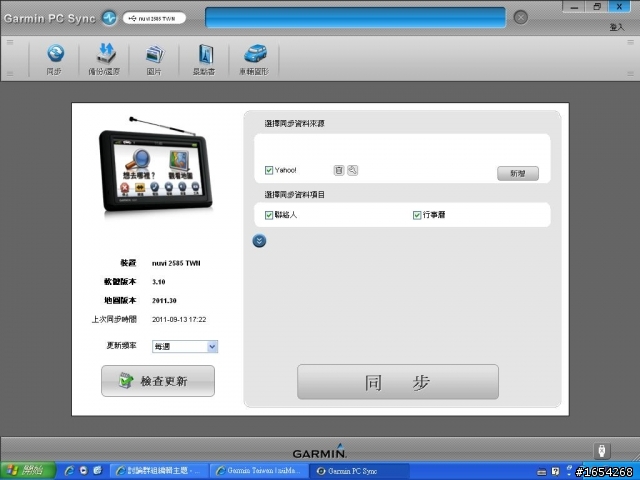The image size is (640, 480).
Task: Click the keyboard tray icon in taskbar
Action: [x=542, y=472]
